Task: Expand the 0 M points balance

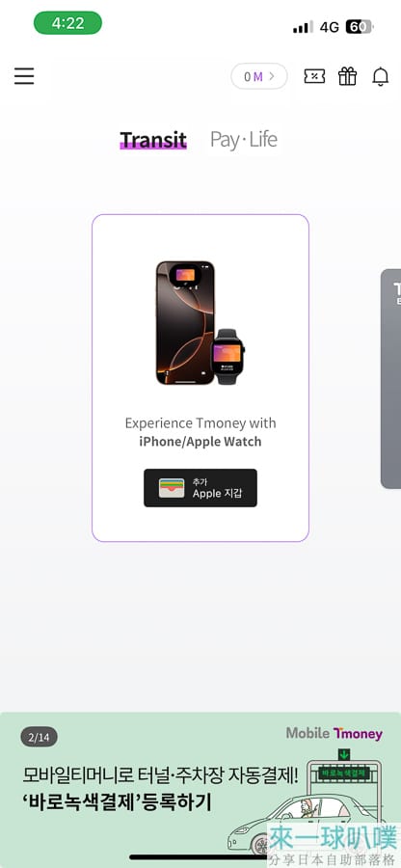Action: coord(259,76)
